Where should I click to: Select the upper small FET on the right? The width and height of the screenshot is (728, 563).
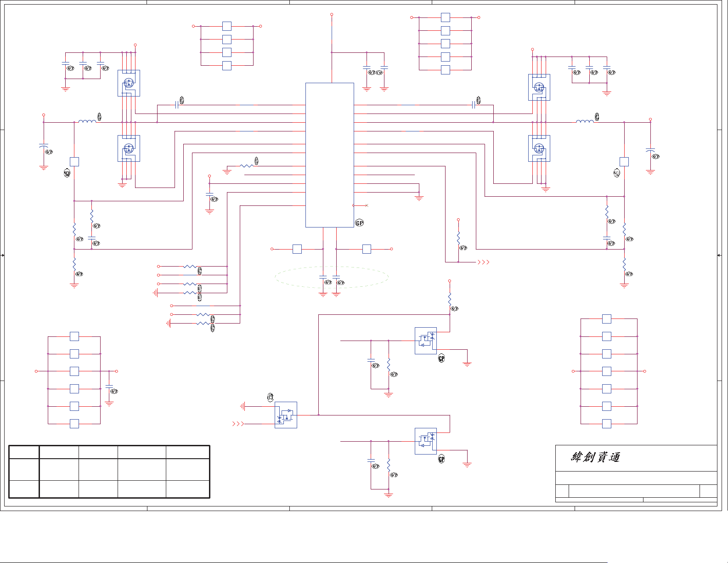(x=426, y=341)
